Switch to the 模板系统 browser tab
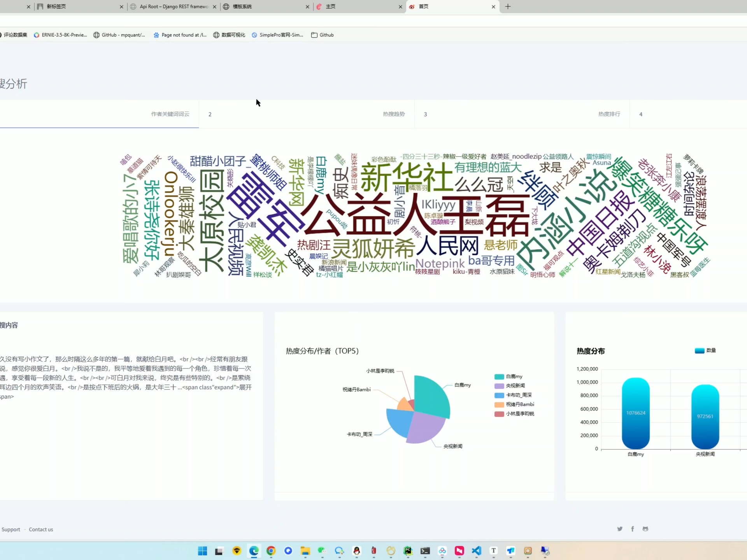 pos(267,7)
